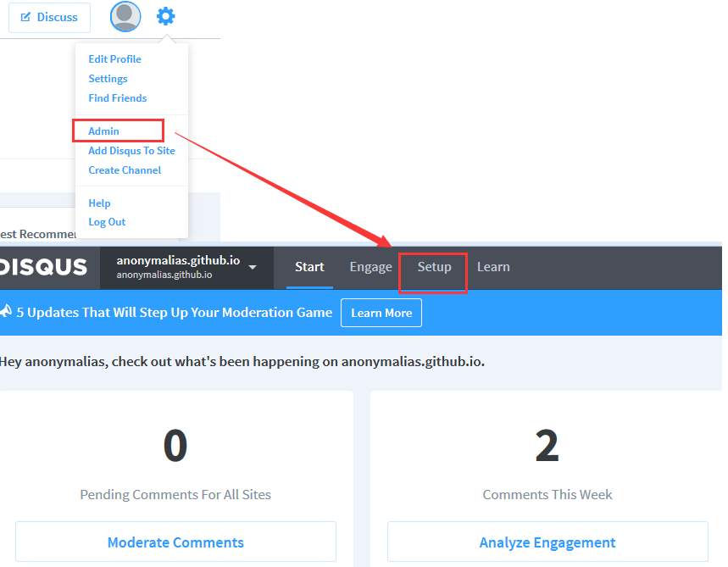This screenshot has height=567, width=728.
Task: Click Log Out in the menu
Action: click(x=107, y=222)
